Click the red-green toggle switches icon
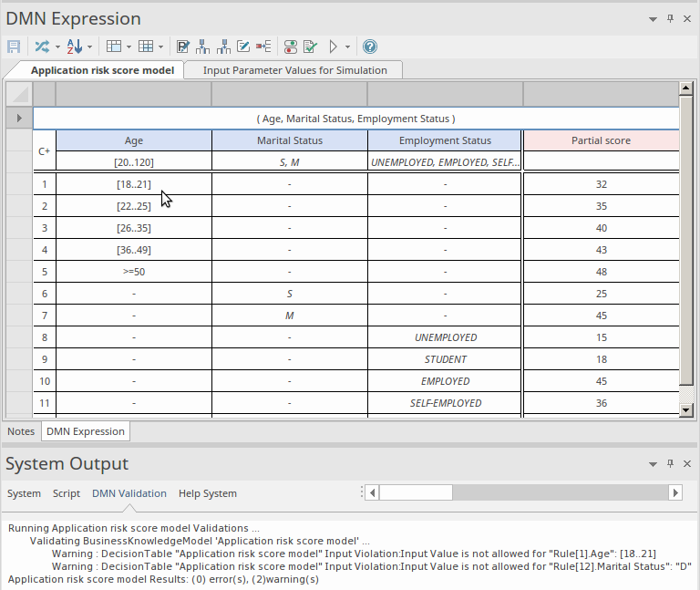This screenshot has width=700, height=590. pos(291,47)
